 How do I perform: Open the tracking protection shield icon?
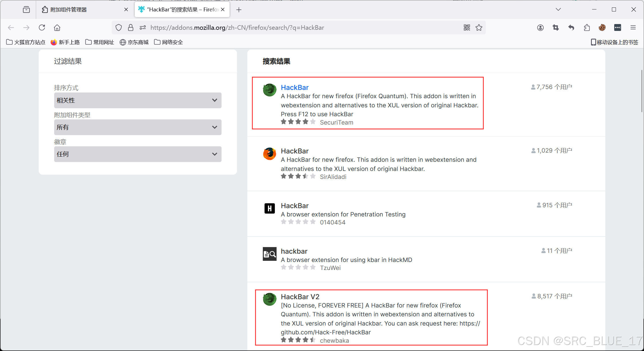[x=118, y=27]
